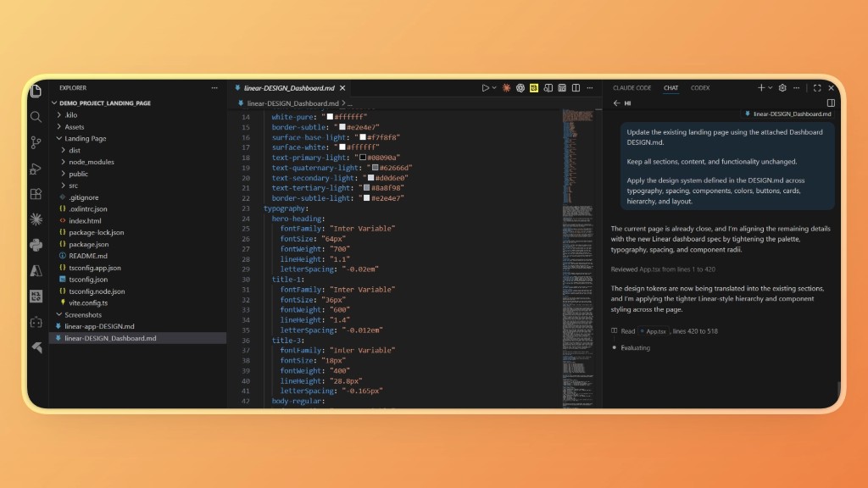The width and height of the screenshot is (868, 488).
Task: Open package.json in the file tree
Action: tap(88, 244)
